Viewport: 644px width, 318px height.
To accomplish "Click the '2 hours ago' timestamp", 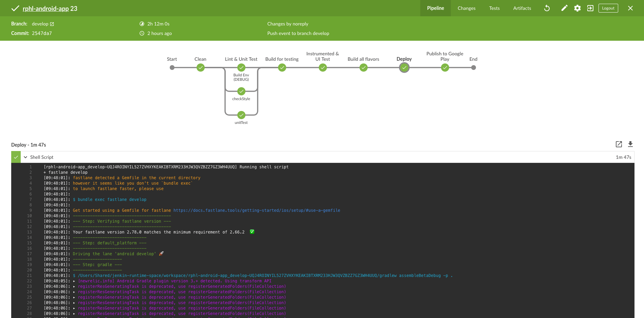I will click(160, 33).
